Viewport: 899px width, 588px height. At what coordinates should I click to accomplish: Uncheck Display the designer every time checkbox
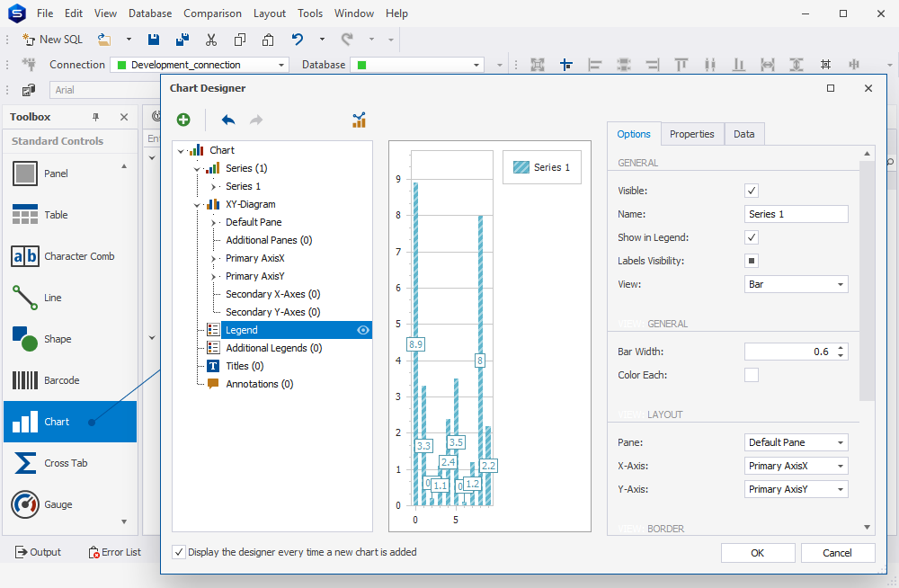pos(179,552)
